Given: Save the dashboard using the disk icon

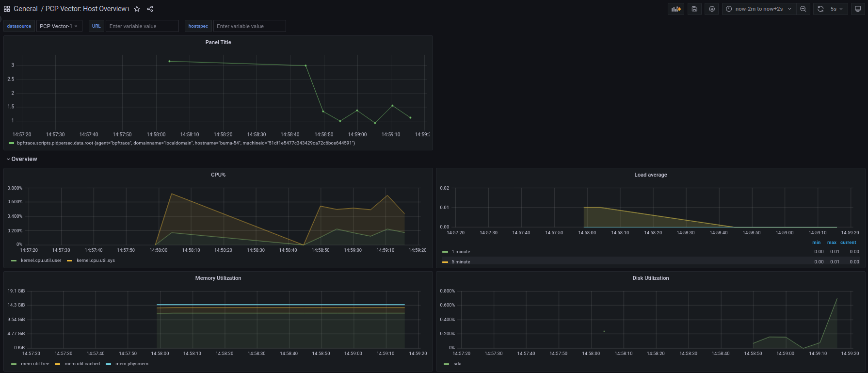Looking at the screenshot, I should pos(694,9).
